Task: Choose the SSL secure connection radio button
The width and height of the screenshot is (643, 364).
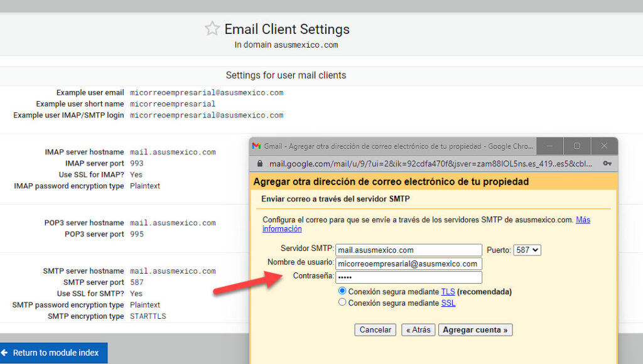Action: 342,302
